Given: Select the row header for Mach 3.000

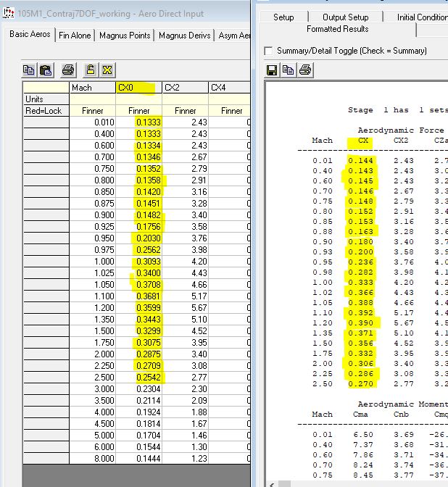Looking at the screenshot, I should click(x=46, y=389).
